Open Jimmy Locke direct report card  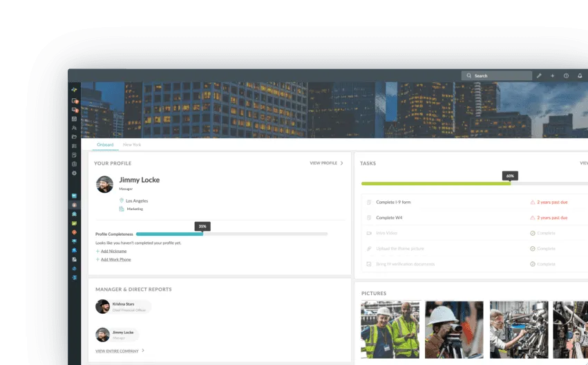click(x=117, y=335)
